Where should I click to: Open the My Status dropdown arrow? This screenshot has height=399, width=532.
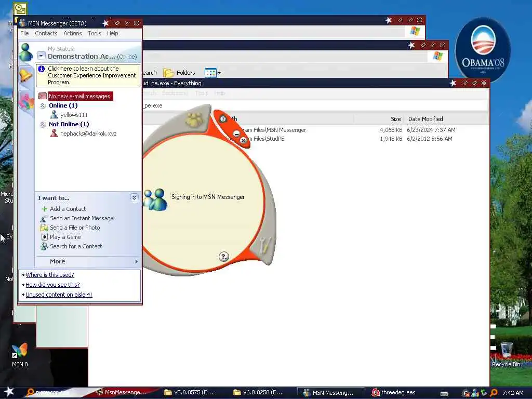click(41, 55)
